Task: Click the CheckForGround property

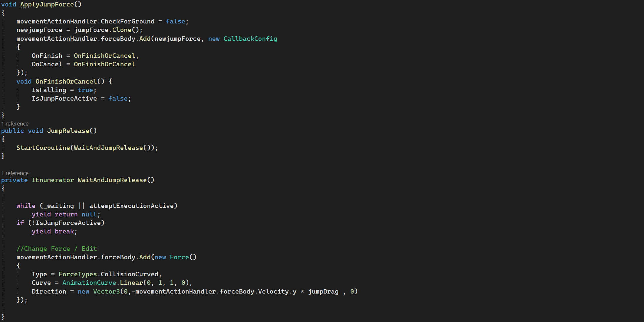Action: click(x=127, y=21)
